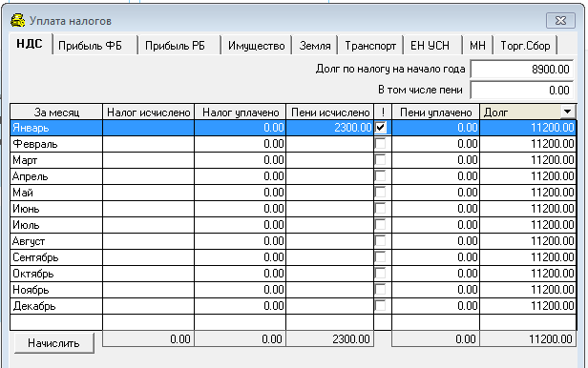Click the Пени исчислено column header
The height and width of the screenshot is (368, 588).
pos(330,112)
